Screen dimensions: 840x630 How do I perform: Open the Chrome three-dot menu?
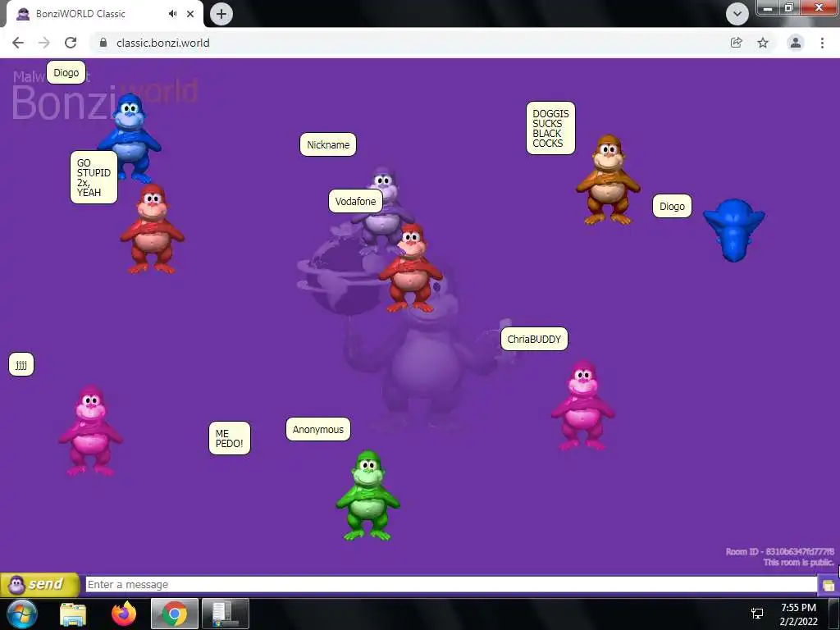[822, 43]
